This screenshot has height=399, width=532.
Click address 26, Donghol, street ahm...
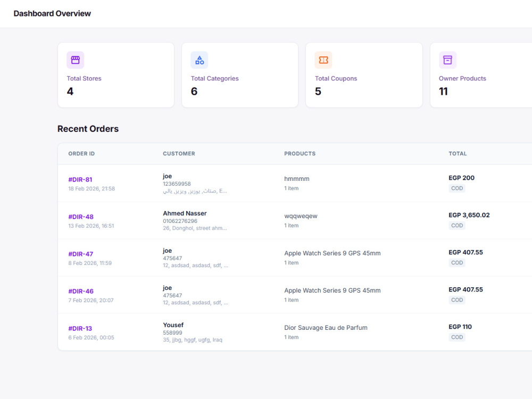coord(195,228)
